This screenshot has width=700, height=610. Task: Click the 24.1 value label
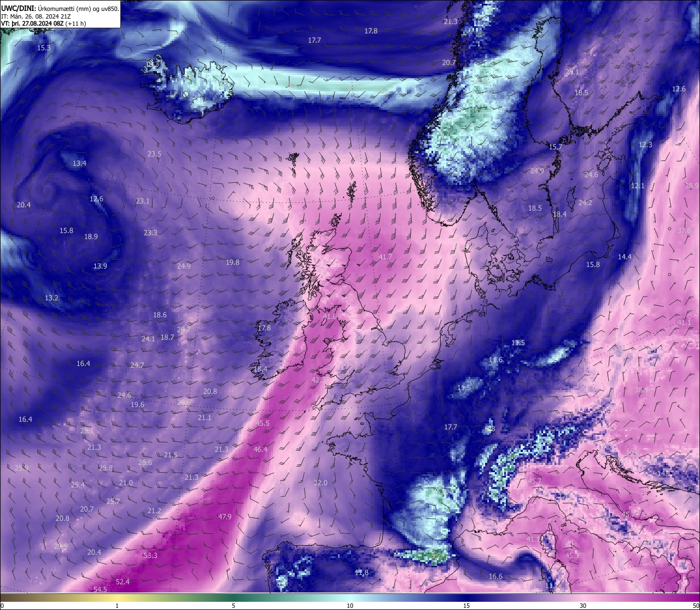[x=148, y=339]
